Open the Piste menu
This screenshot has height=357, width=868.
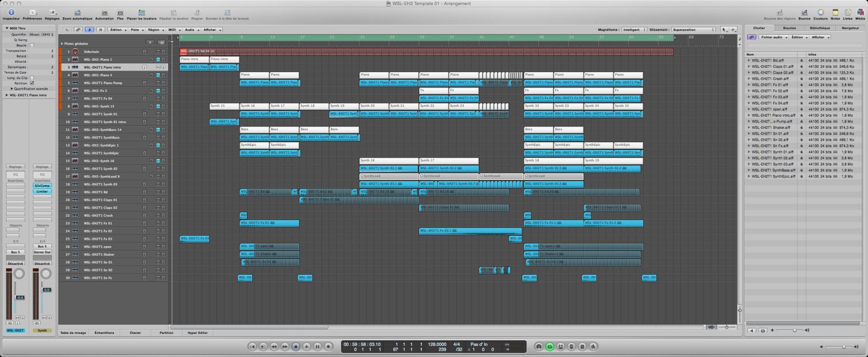point(137,30)
